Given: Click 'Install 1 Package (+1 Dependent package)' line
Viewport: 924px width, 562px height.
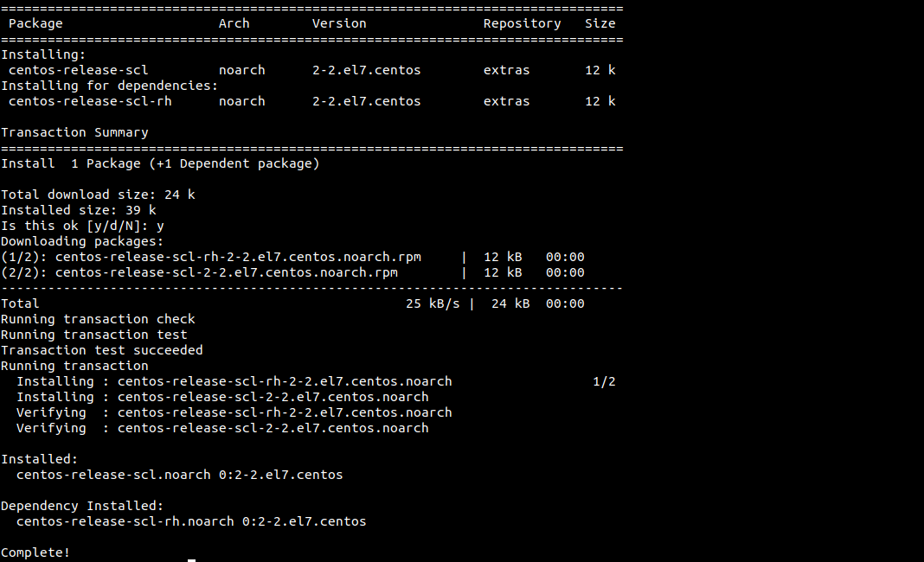Looking at the screenshot, I should [x=160, y=163].
